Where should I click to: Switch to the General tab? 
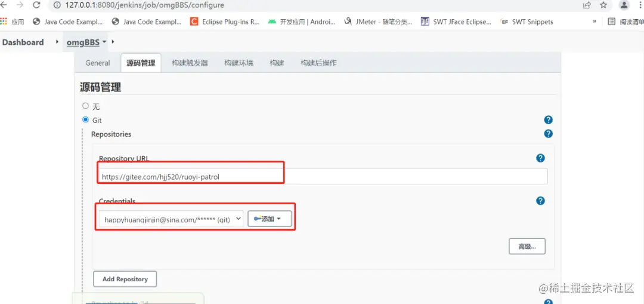point(98,63)
